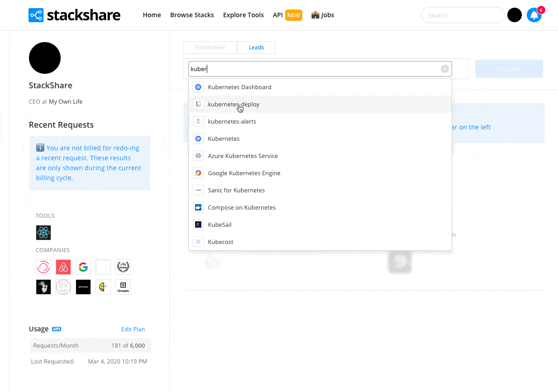Image resolution: width=558 pixels, height=392 pixels.
Task: Click the KubeSail icon
Action: coord(198,225)
